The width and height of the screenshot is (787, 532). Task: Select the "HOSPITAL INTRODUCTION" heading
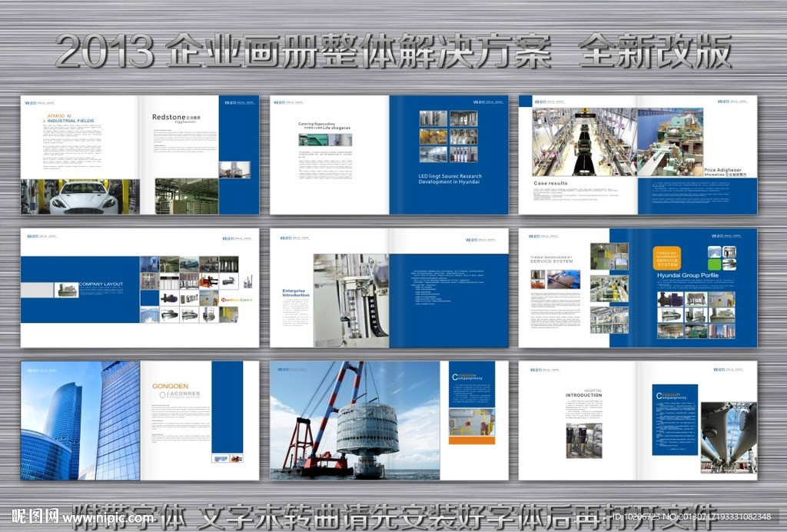point(584,393)
